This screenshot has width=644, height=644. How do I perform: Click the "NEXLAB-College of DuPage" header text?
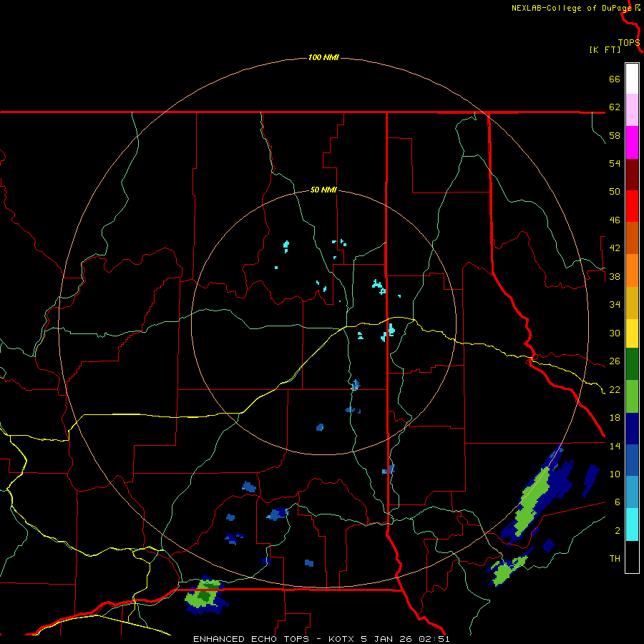pyautogui.click(x=572, y=8)
